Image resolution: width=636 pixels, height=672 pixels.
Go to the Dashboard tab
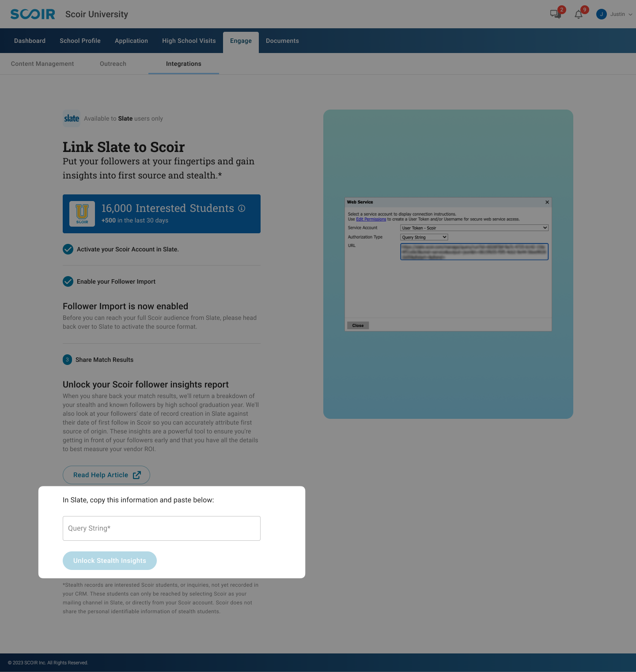click(x=30, y=41)
